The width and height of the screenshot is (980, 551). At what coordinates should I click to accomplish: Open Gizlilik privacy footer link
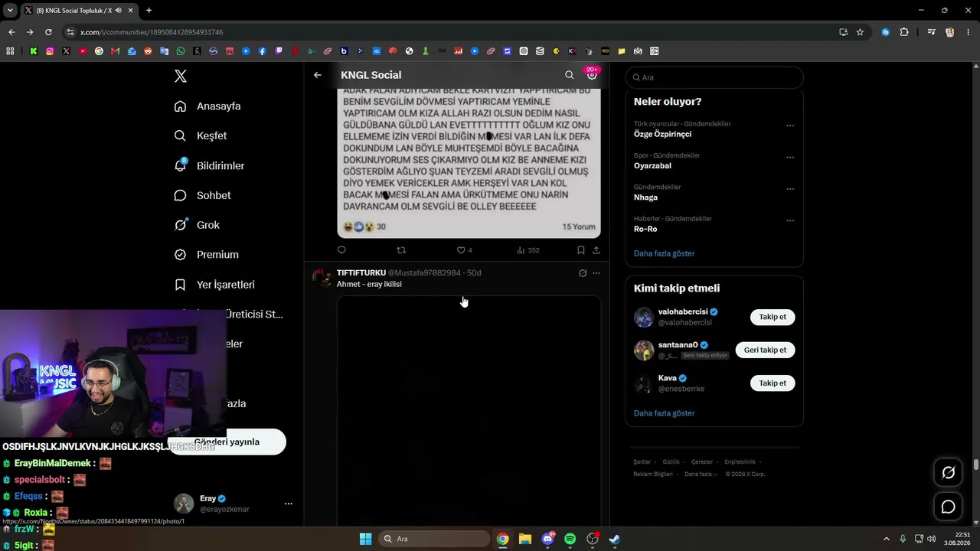click(671, 462)
